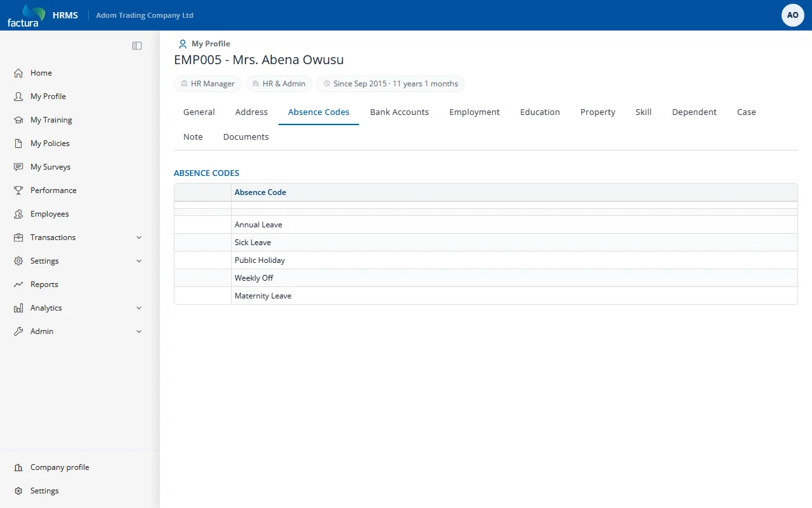Click the Factura logo
The width and height of the screenshot is (812, 508).
tap(26, 15)
